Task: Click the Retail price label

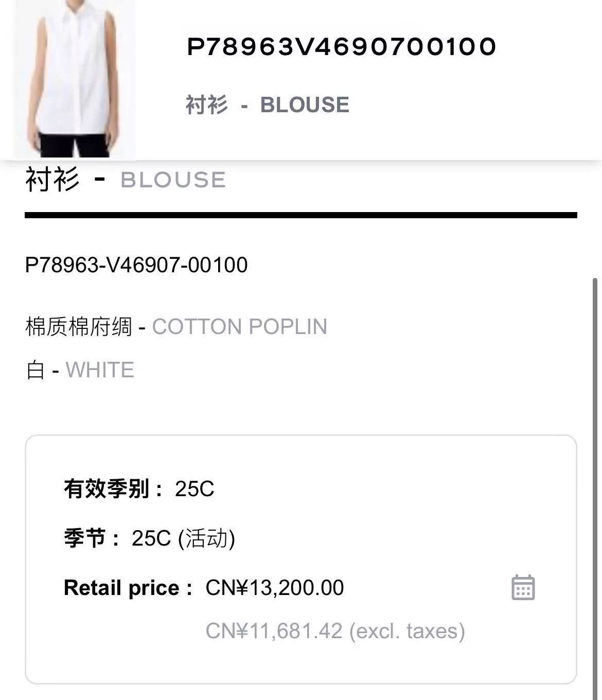Action: point(128,588)
